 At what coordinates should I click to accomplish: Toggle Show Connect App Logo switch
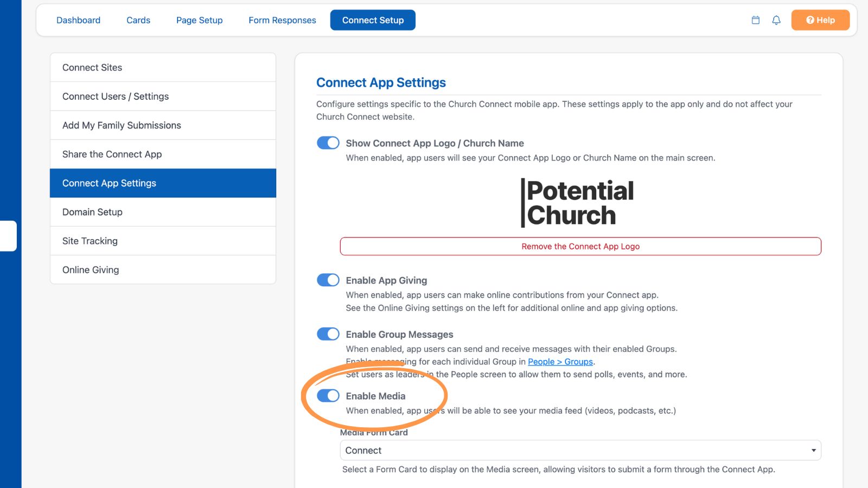[x=328, y=143]
